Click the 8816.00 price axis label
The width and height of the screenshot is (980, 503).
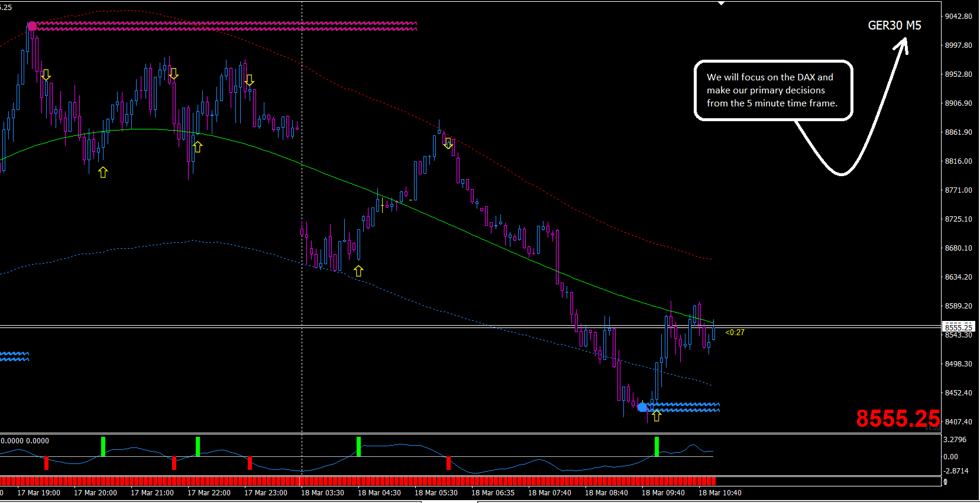click(958, 161)
